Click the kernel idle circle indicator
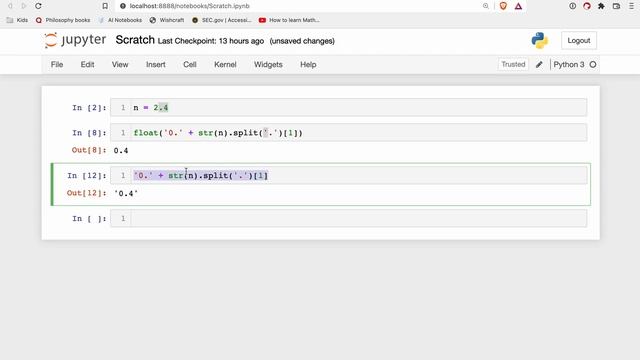The height and width of the screenshot is (360, 640). (593, 64)
